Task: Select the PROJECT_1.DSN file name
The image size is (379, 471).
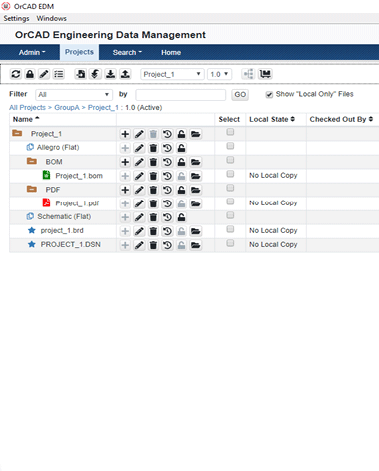Action: tap(71, 244)
